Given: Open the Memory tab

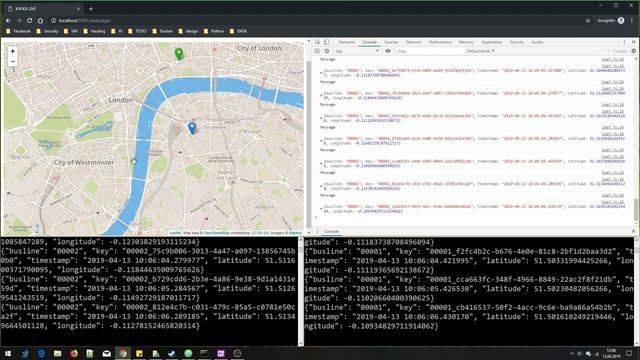Looking at the screenshot, I should click(x=466, y=42).
